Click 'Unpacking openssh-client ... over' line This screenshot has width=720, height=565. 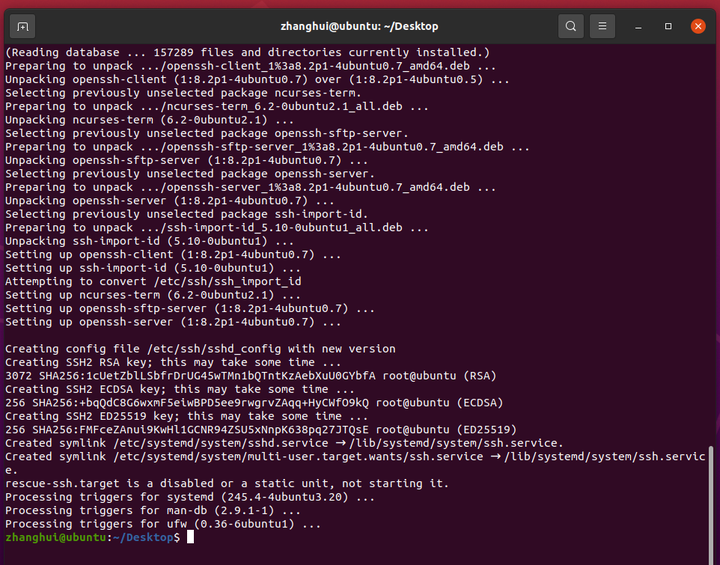point(257,79)
